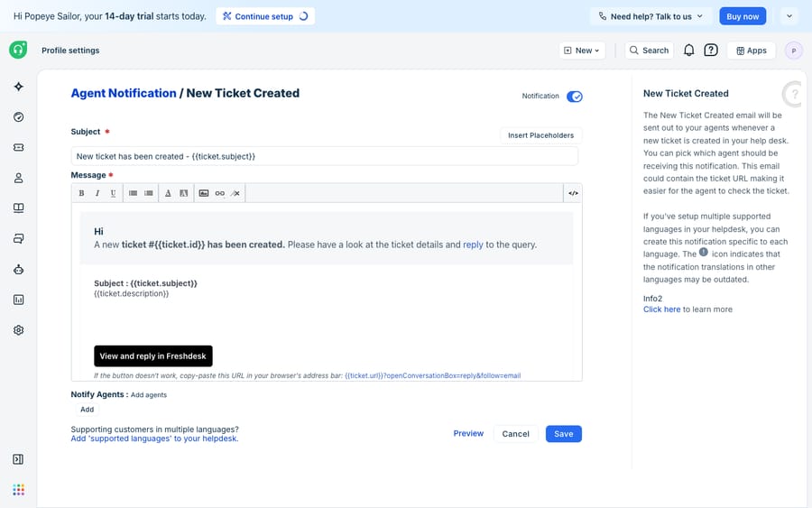This screenshot has width=812, height=508.
Task: Click the Agent Notification breadcrumb link
Action: point(124,93)
